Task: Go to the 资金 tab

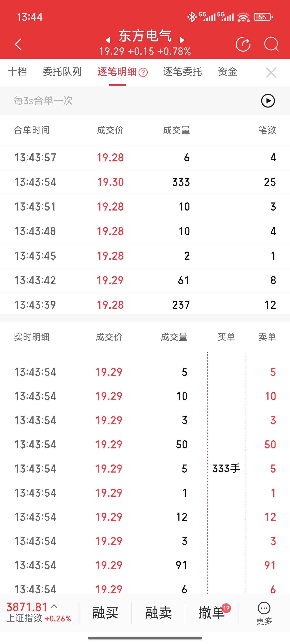Action: tap(227, 72)
